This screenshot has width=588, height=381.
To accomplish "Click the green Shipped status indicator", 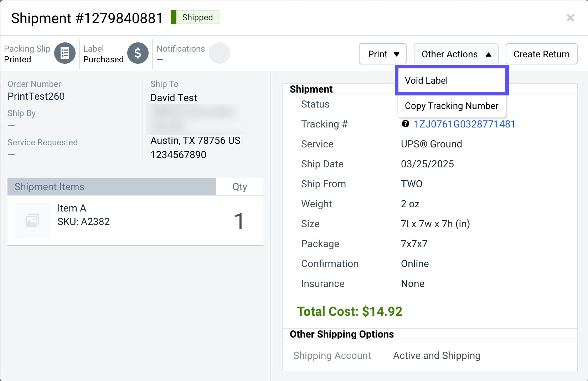I will (x=195, y=17).
